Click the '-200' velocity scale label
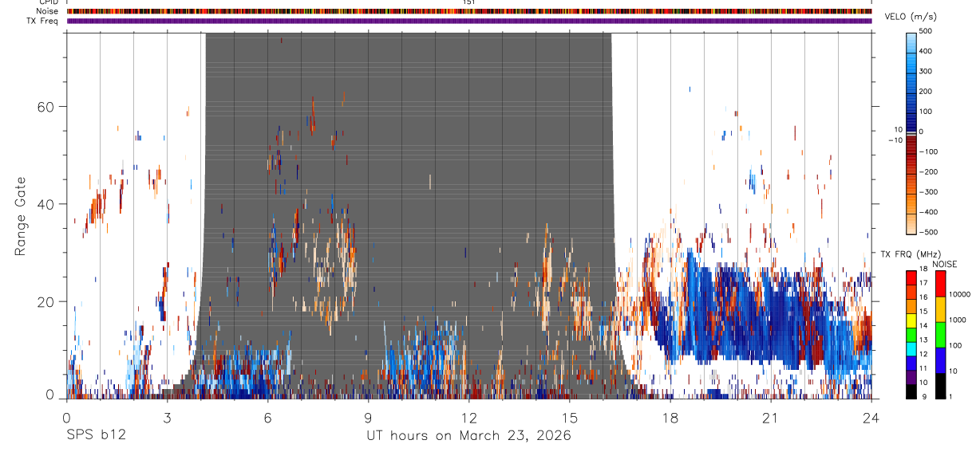The width and height of the screenshot is (980, 452). 930,171
